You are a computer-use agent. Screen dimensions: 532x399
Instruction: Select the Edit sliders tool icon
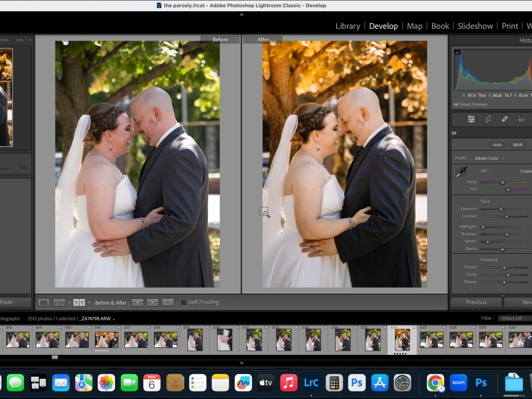coord(471,119)
